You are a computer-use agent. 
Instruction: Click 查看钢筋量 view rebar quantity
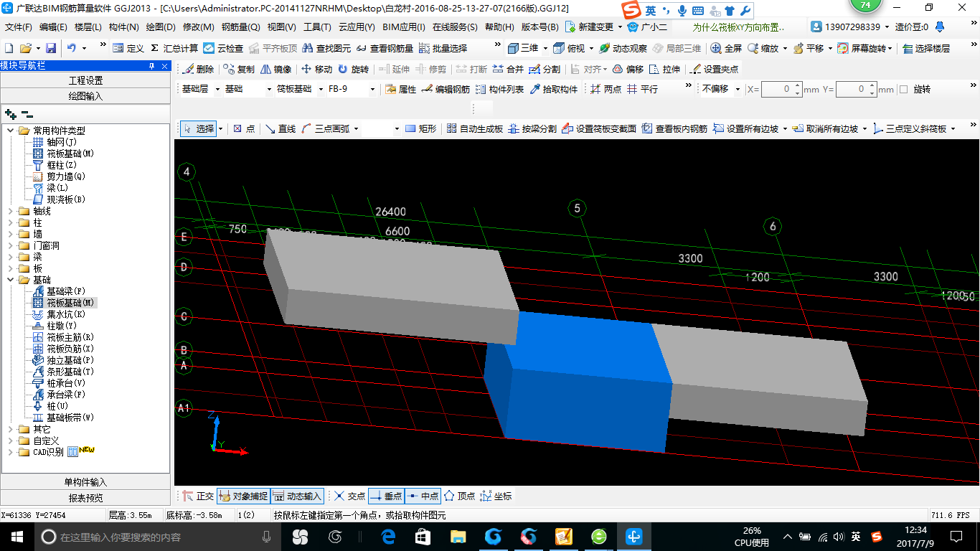(385, 49)
